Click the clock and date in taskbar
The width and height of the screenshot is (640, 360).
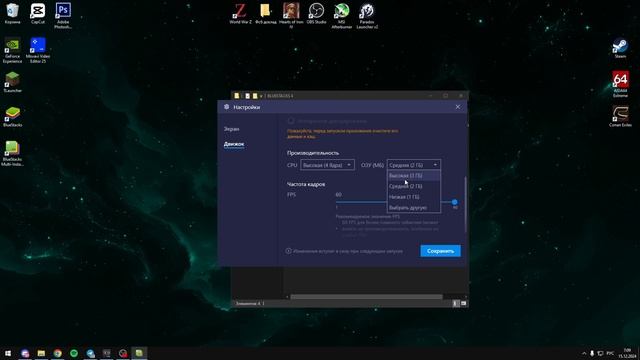pyautogui.click(x=627, y=353)
